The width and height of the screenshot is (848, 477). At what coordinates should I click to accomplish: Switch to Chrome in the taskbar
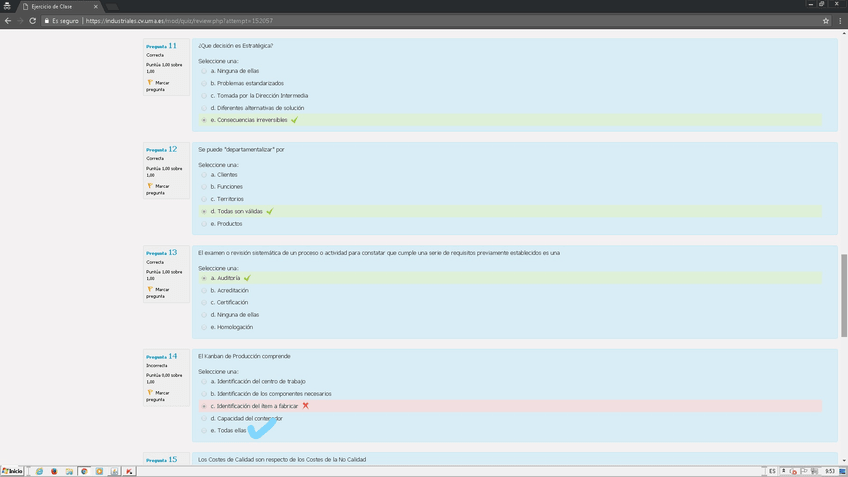[84, 471]
